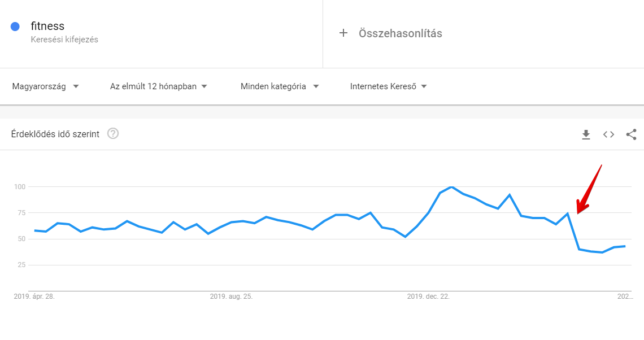Image resolution: width=644 pixels, height=340 pixels.
Task: Click the plus icon beside Összehasonlítás
Action: point(343,33)
